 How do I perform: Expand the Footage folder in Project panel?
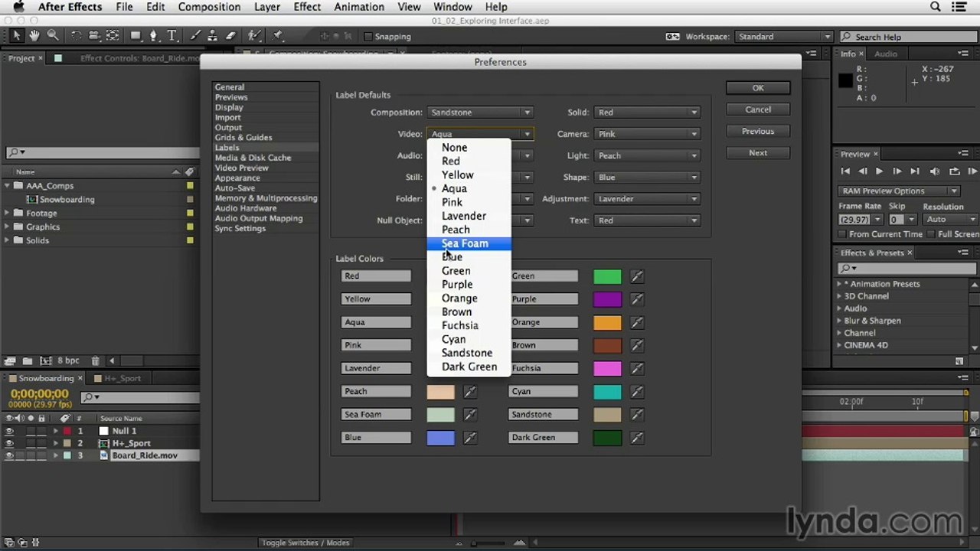click(8, 214)
